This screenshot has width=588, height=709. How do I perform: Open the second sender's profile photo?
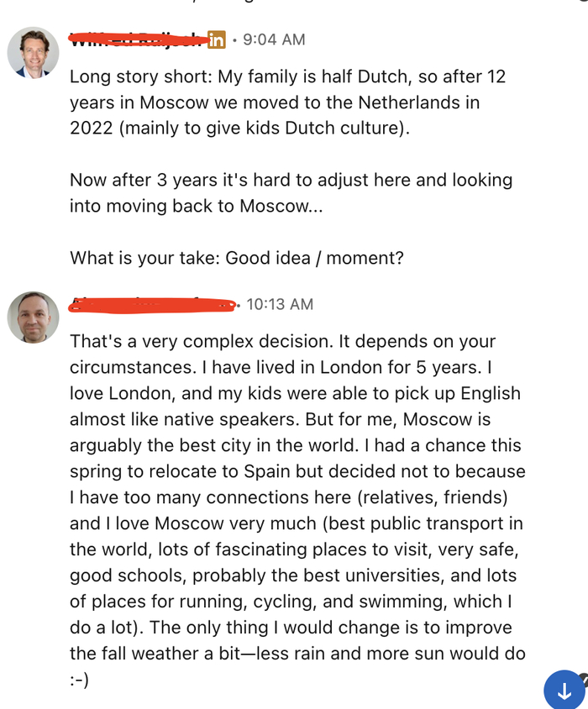[34, 318]
